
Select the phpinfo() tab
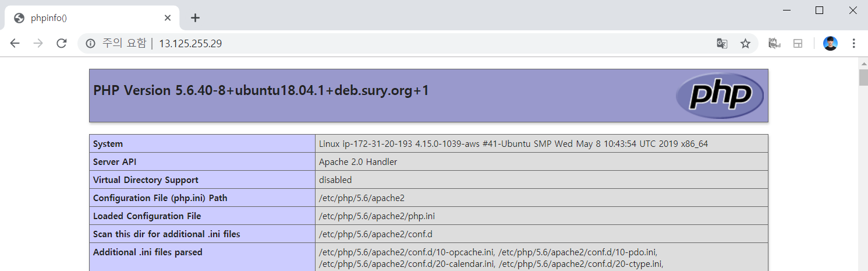[x=93, y=18]
